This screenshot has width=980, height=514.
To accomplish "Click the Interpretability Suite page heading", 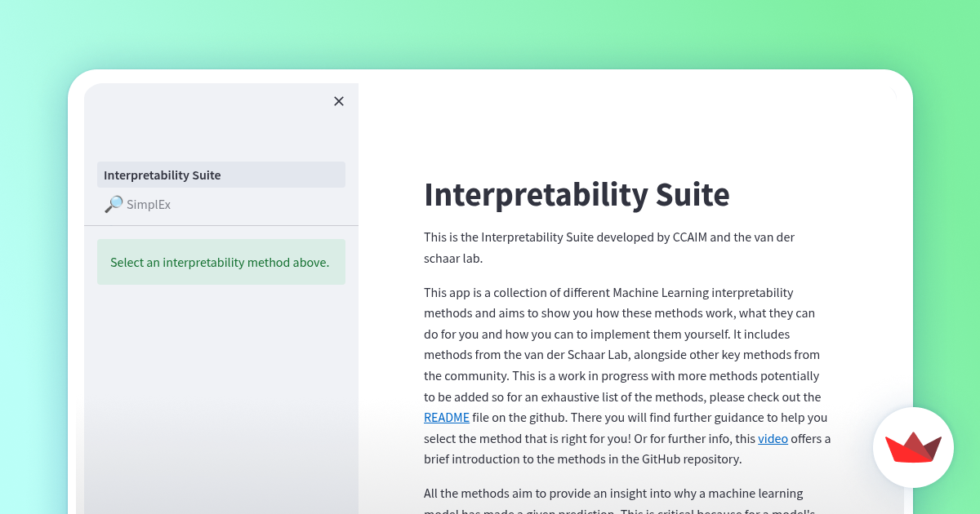I will 577,196.
